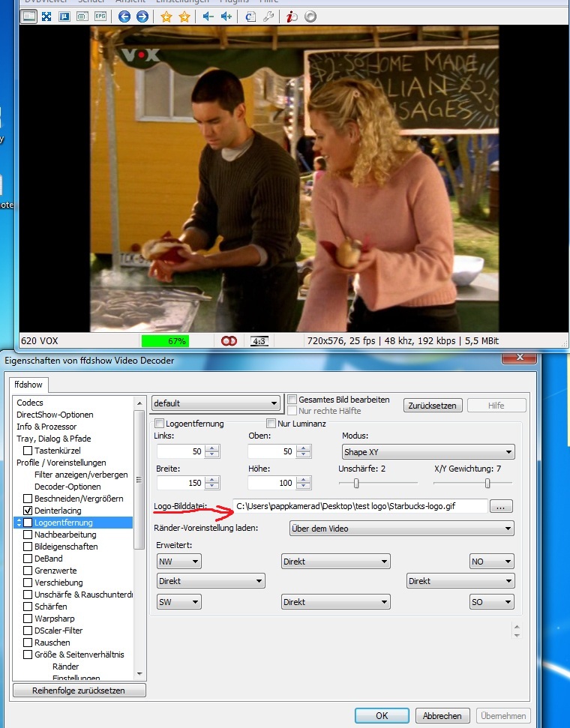Screen dimensions: 570x728
Task: Switch DVBViewer to windowed display mode icon
Action: click(28, 16)
